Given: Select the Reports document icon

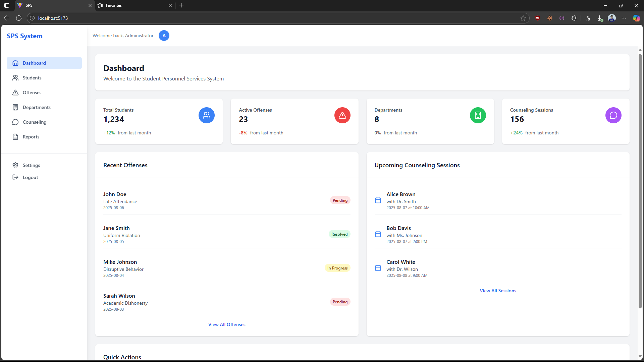Looking at the screenshot, I should coord(15,137).
